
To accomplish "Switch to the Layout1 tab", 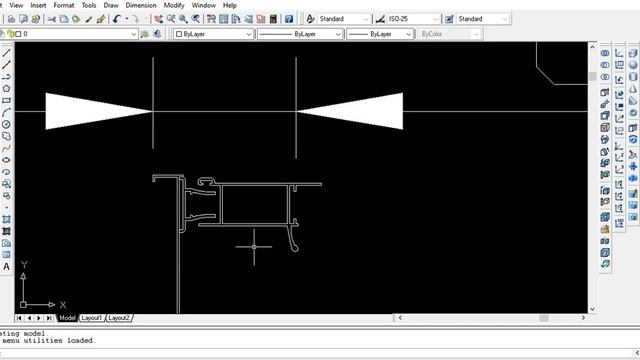I will coord(91,318).
